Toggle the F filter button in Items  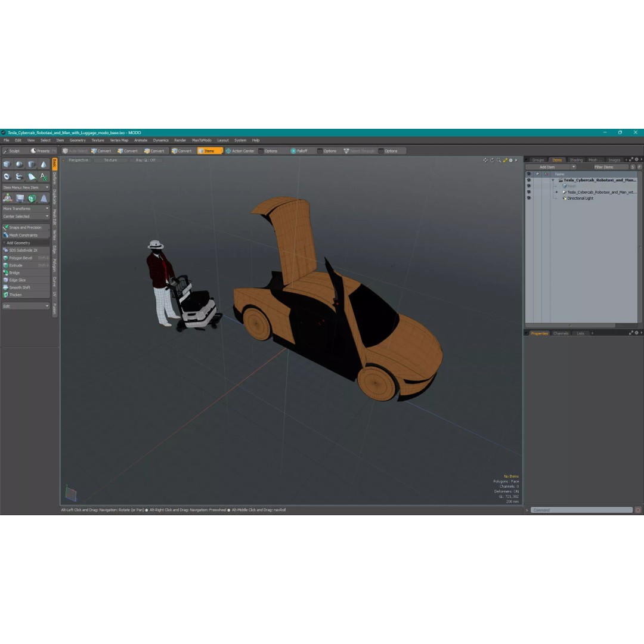click(639, 167)
